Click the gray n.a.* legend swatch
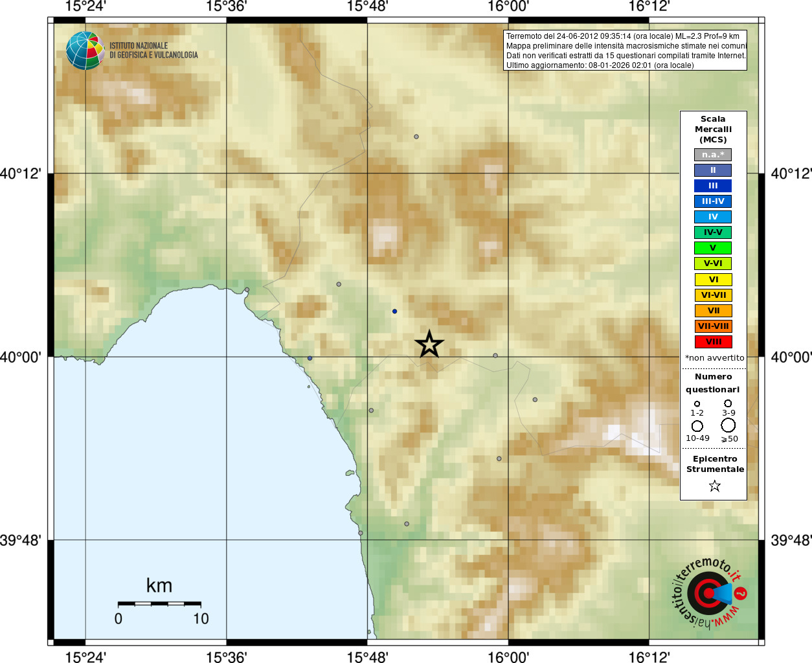Screen dimensions: 812x663 [x=713, y=155]
